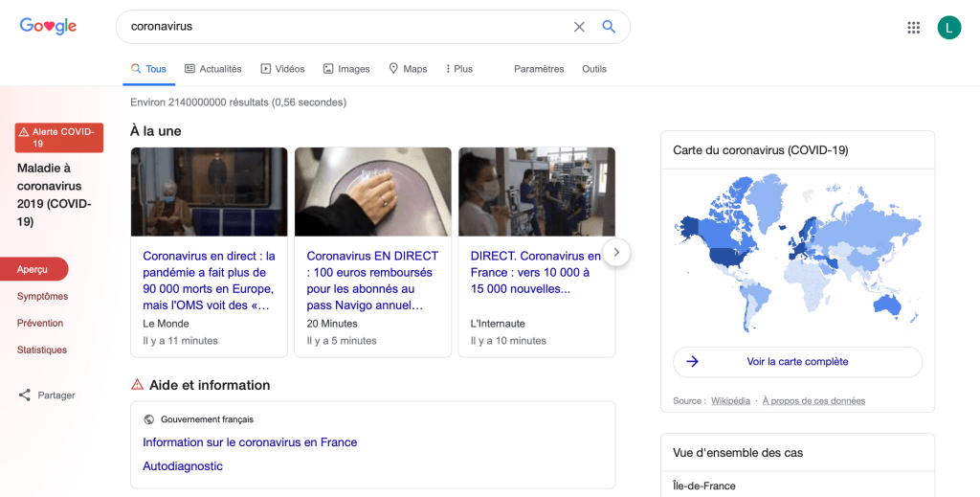Viewport: 980px width, 497px height.
Task: Click the coronavirus world map image
Action: click(797, 254)
